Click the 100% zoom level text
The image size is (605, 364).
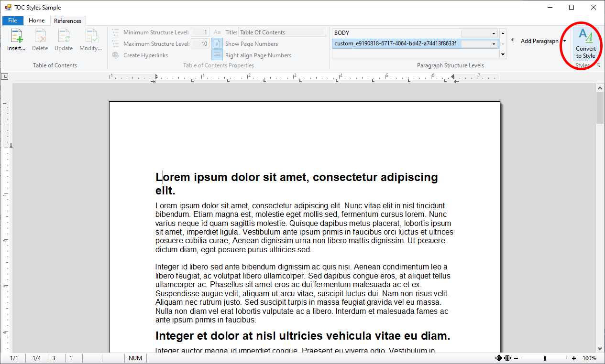pyautogui.click(x=589, y=358)
